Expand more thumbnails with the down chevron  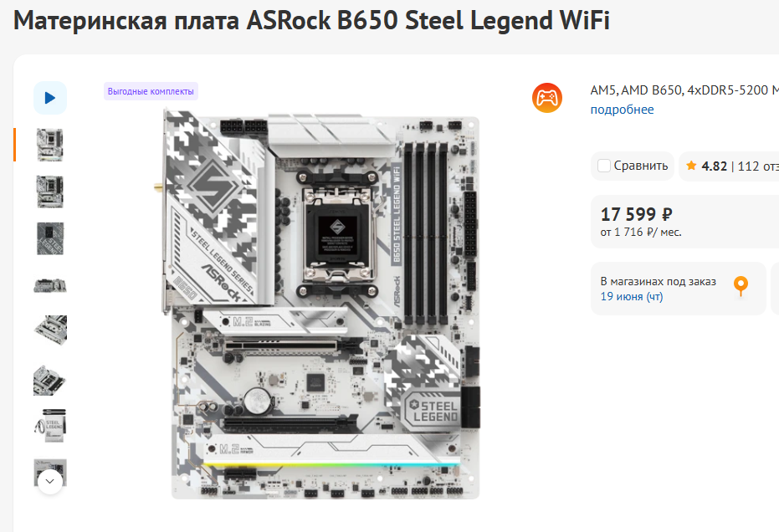pos(49,481)
